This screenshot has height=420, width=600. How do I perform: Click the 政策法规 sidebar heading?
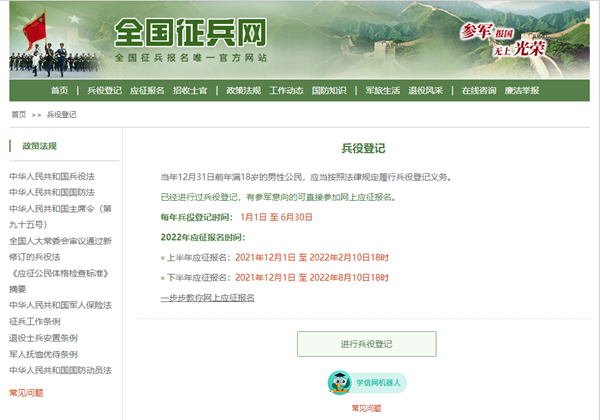[39, 146]
